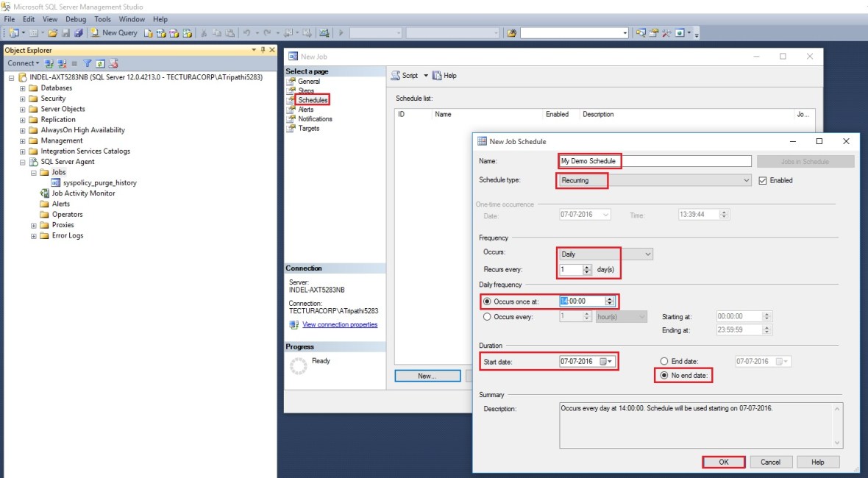Image resolution: width=868 pixels, height=478 pixels.
Task: Click the Script icon in New Job
Action: [396, 76]
